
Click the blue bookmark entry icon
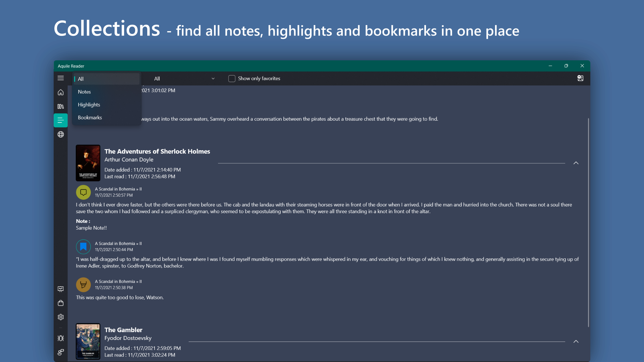(x=84, y=247)
